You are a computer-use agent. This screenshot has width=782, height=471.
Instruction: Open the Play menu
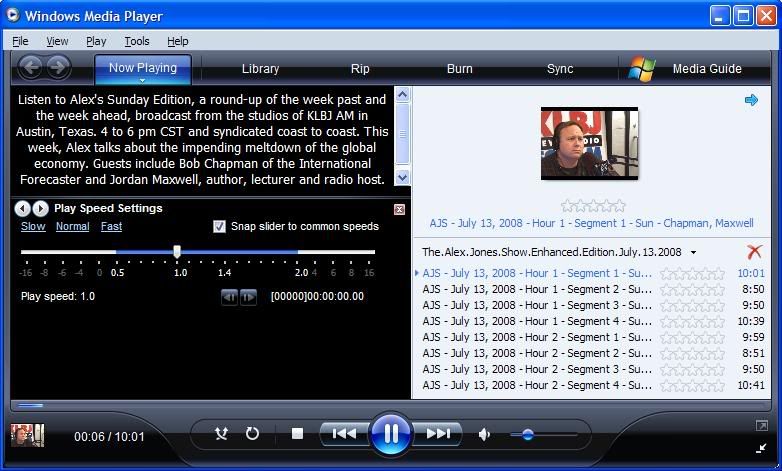tap(96, 41)
